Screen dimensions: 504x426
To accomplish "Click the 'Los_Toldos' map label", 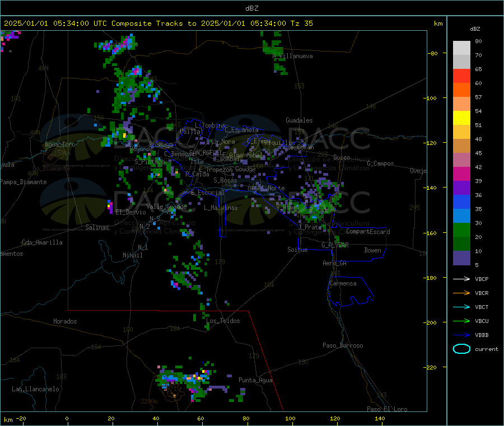I will pyautogui.click(x=223, y=321).
